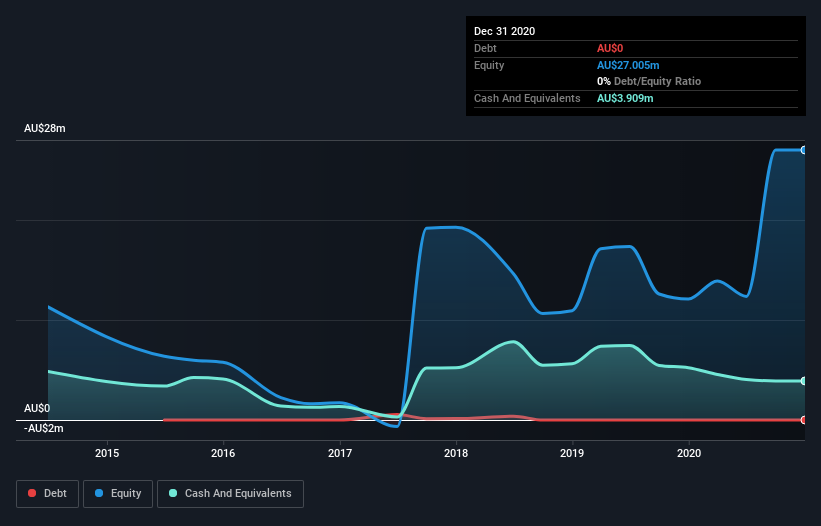The height and width of the screenshot is (526, 821).
Task: Click the 0% Debt/Equity Ratio text
Action: point(649,81)
